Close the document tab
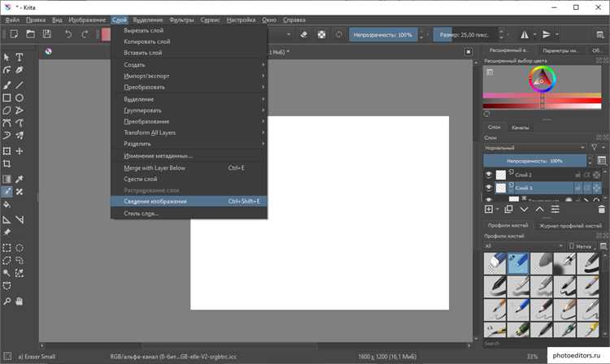The image size is (610, 364). tap(468, 52)
